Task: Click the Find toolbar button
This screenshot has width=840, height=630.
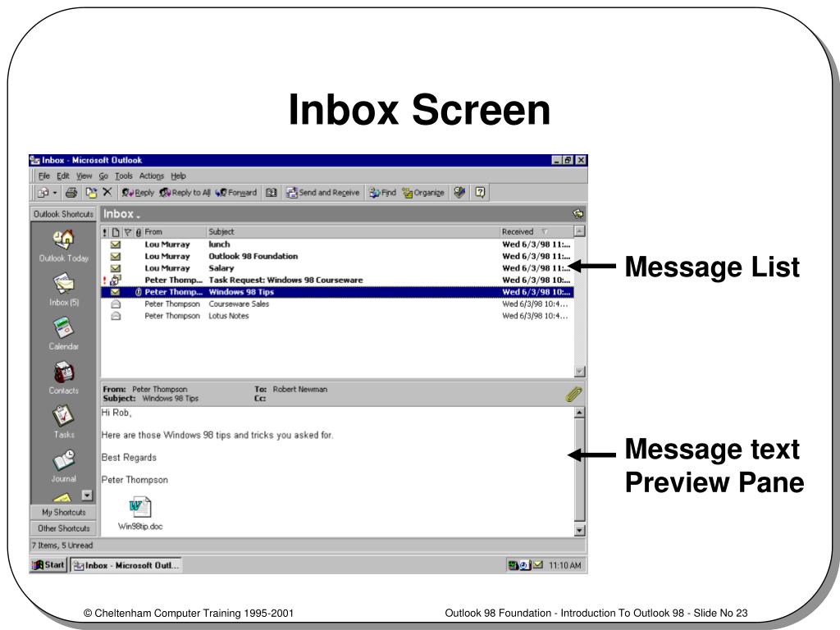Action: pos(382,192)
